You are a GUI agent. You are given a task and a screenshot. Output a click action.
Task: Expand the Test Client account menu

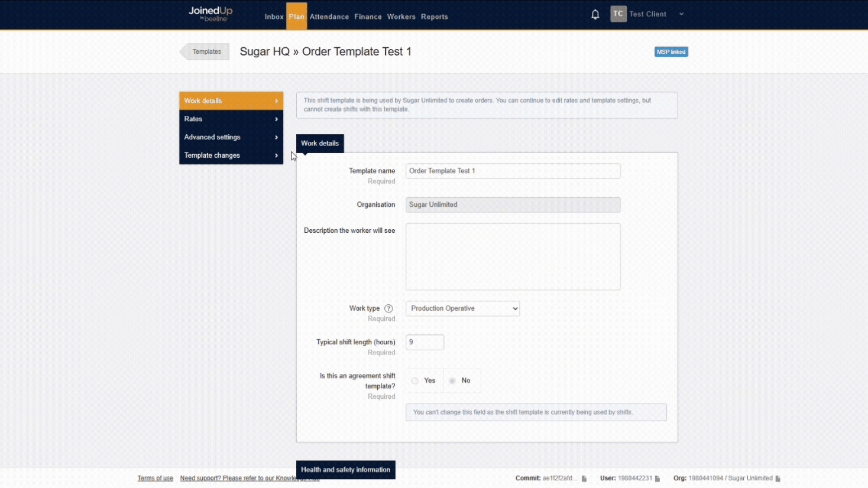pyautogui.click(x=681, y=14)
